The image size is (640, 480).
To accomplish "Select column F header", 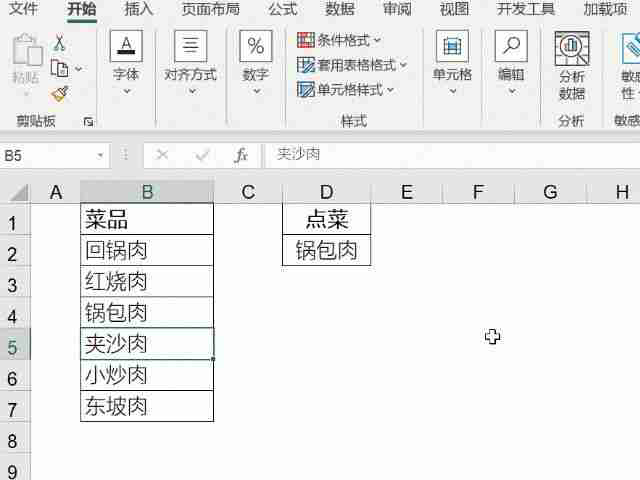I will pyautogui.click(x=478, y=192).
